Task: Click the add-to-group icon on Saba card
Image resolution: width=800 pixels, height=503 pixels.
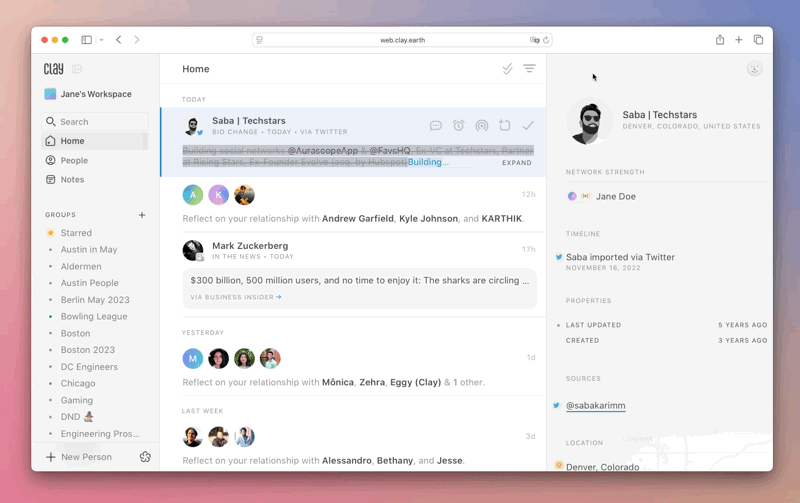Action: coord(505,125)
